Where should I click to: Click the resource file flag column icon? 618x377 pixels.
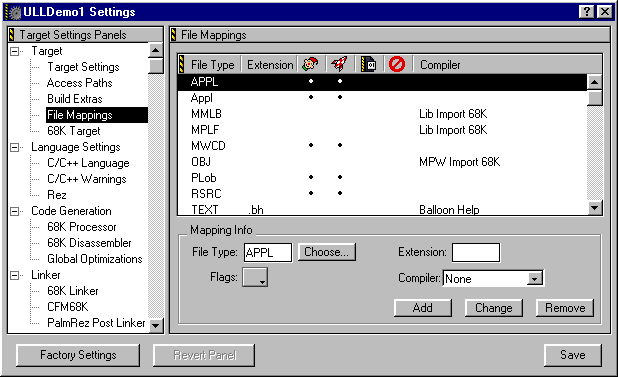pos(310,64)
